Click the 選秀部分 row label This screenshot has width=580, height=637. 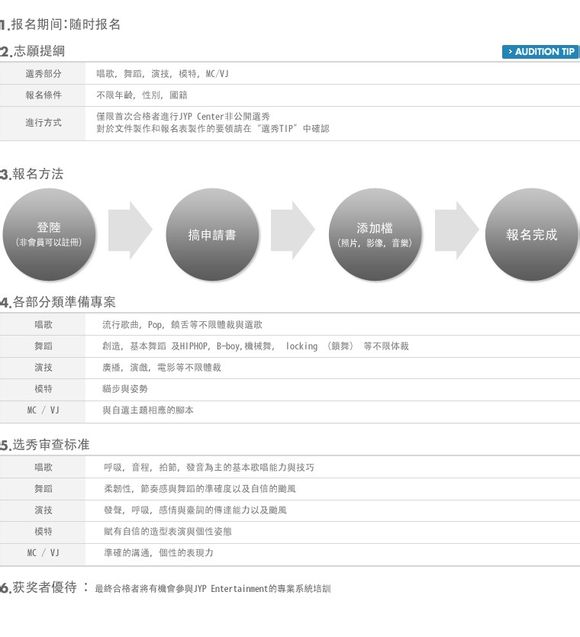pyautogui.click(x=43, y=74)
